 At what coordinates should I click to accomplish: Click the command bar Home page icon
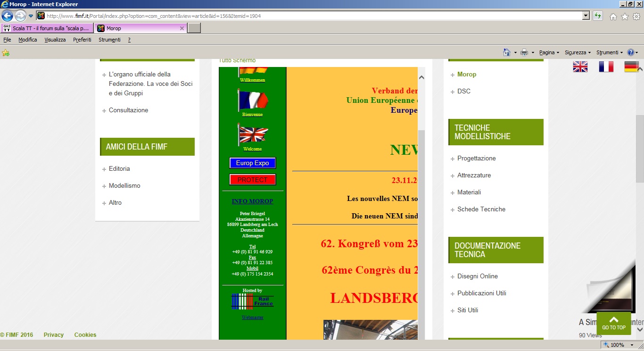pos(507,52)
